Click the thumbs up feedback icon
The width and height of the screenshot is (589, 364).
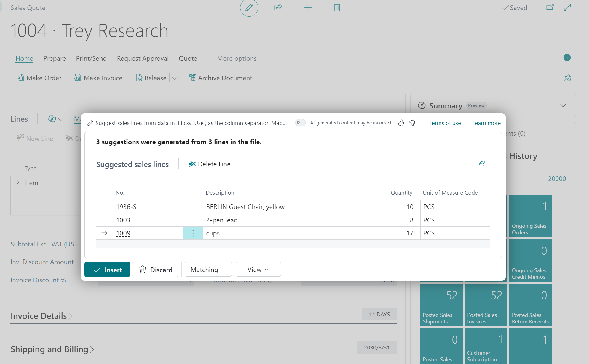tap(401, 123)
